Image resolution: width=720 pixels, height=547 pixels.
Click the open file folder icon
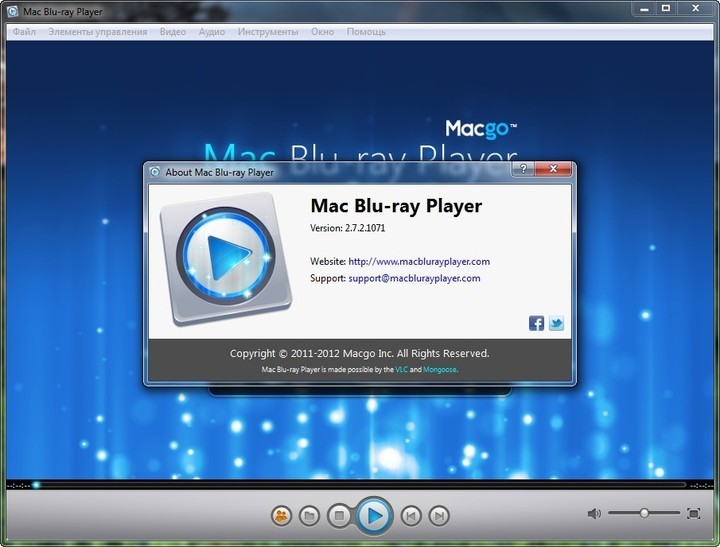click(x=310, y=516)
